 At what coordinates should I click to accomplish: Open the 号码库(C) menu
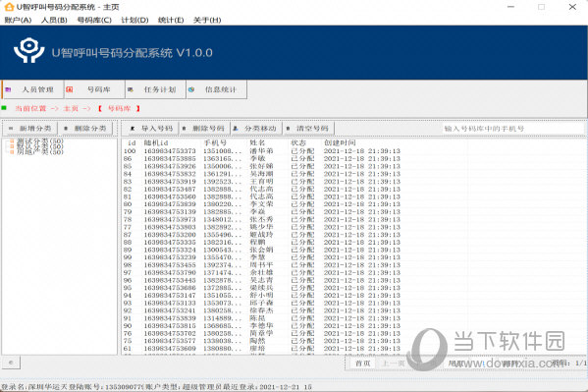(x=94, y=20)
